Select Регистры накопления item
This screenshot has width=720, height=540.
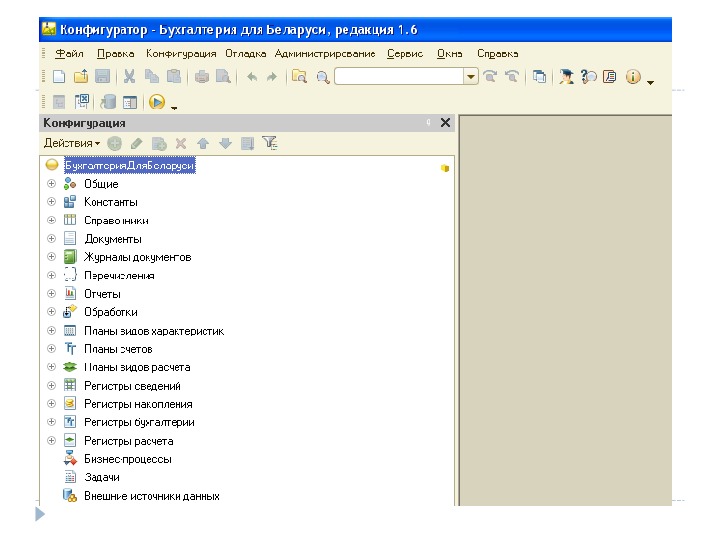138,404
